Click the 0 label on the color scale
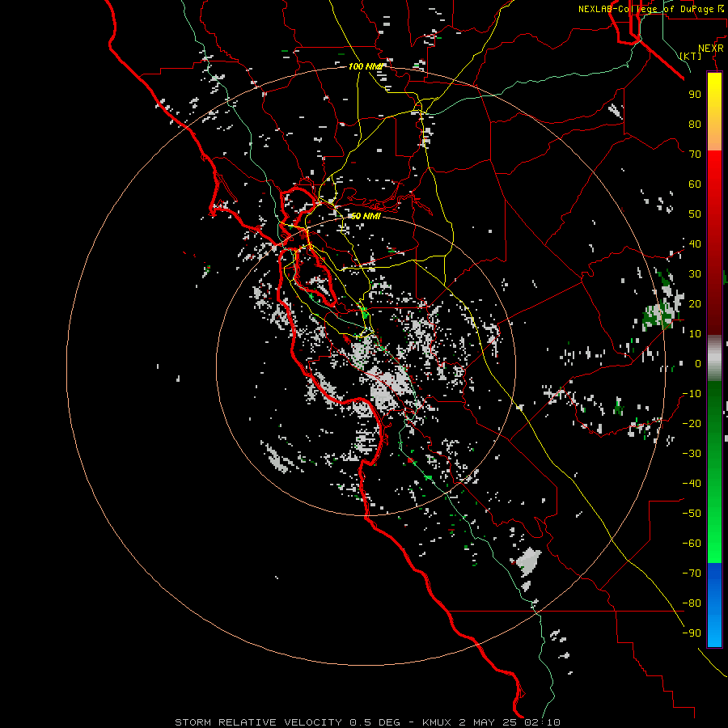Viewport: 728px width, 728px height. [x=698, y=363]
